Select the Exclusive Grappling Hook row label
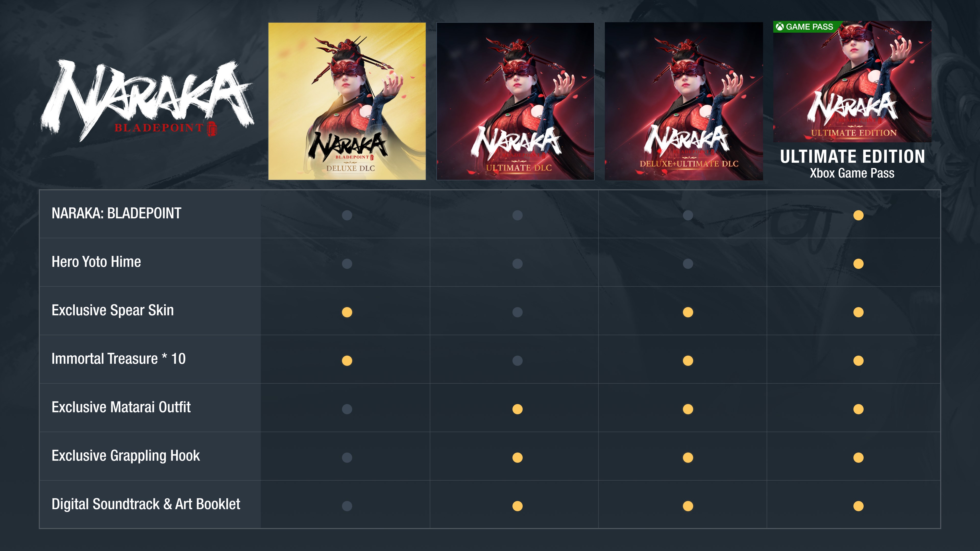Viewport: 980px width, 551px height. point(126,456)
